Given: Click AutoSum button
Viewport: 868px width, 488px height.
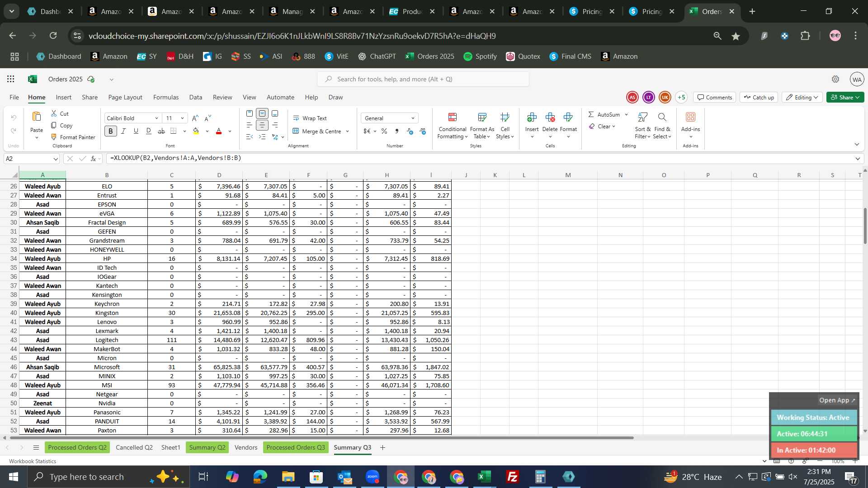Looking at the screenshot, I should point(604,114).
